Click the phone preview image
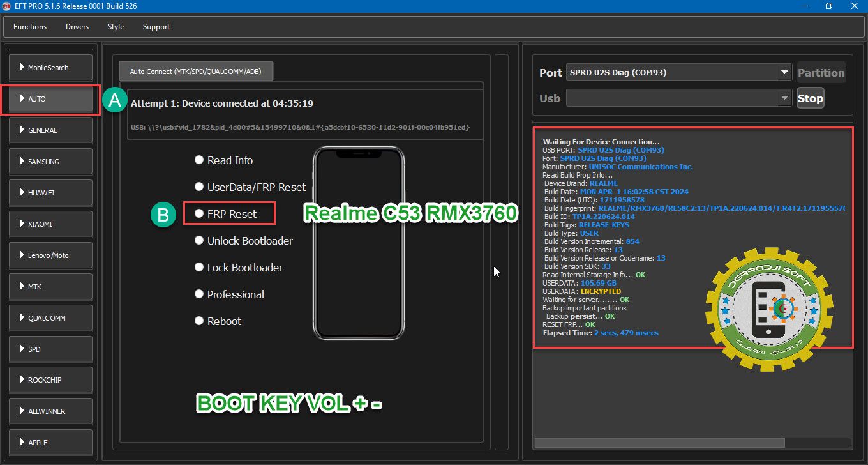The image size is (868, 465). point(359,243)
